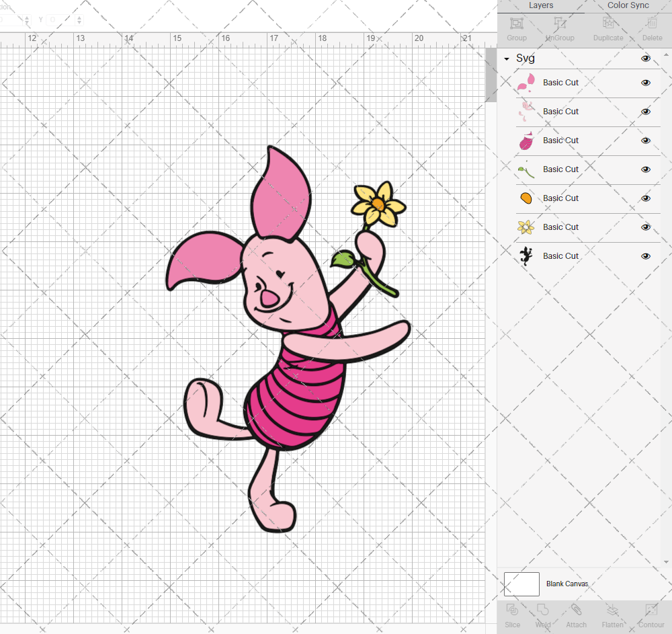
Task: Select the light pink body layer thumbnail
Action: tap(526, 112)
